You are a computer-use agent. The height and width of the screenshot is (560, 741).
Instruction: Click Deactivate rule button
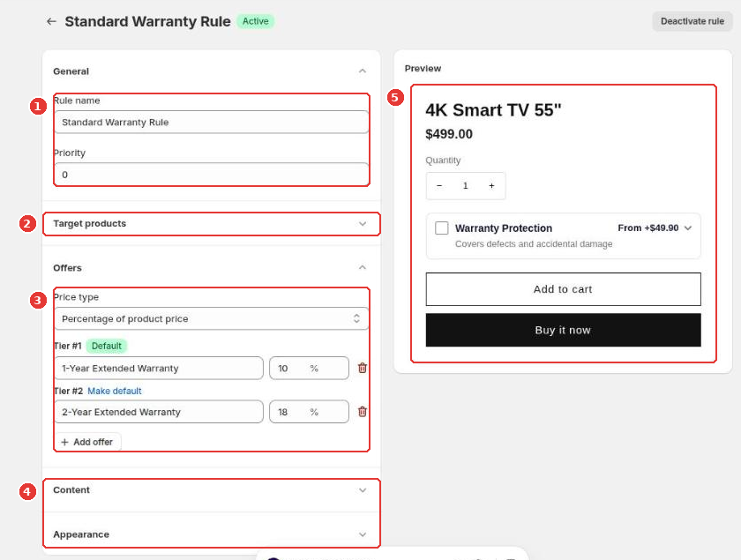(x=692, y=21)
